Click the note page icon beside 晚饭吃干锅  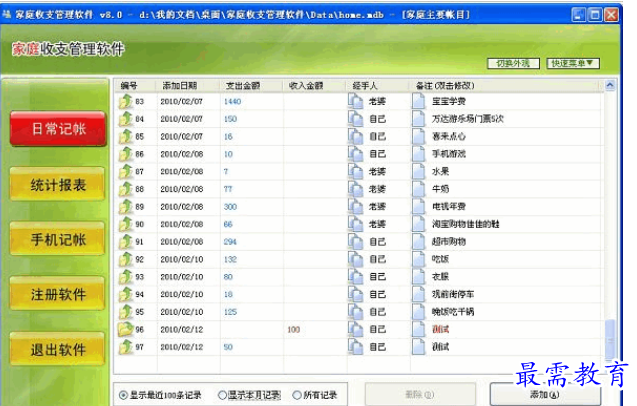[418, 312]
